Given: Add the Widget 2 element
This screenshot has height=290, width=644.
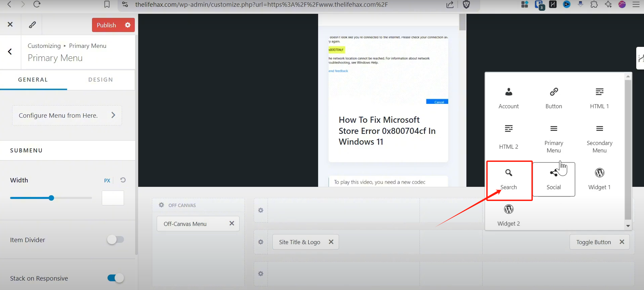Looking at the screenshot, I should coord(509,215).
